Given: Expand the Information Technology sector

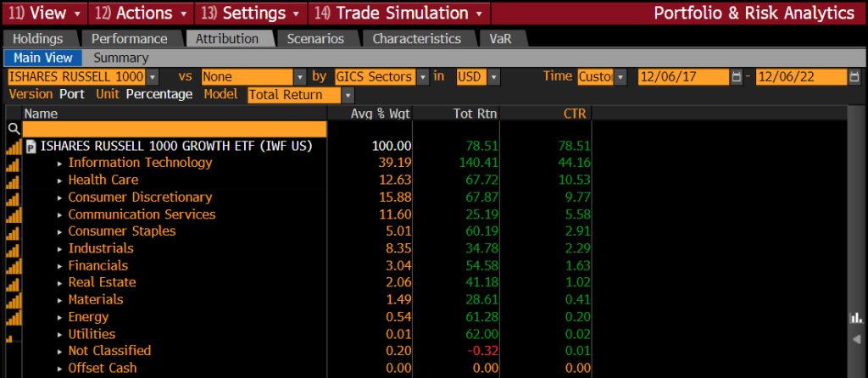Looking at the screenshot, I should 61,164.
